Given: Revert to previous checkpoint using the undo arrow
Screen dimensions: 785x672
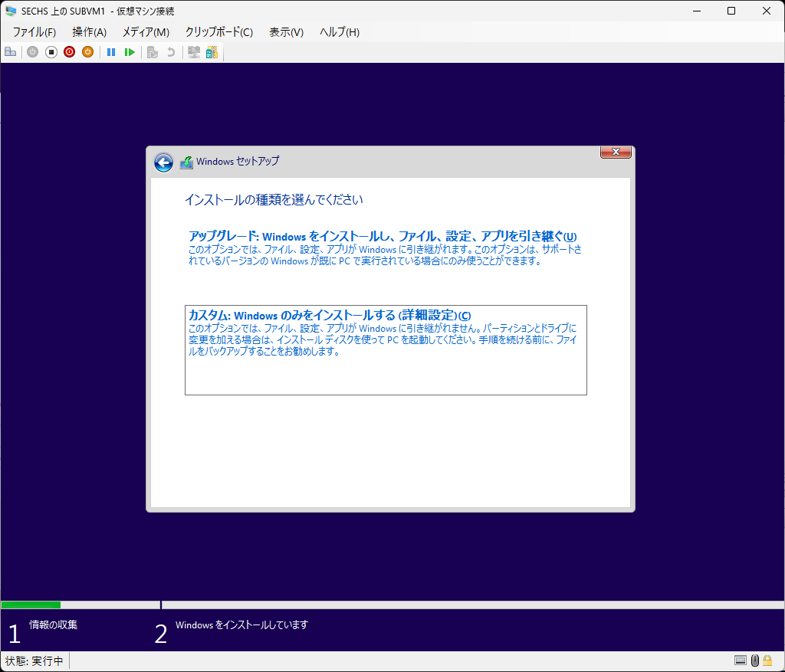Looking at the screenshot, I should 171,52.
